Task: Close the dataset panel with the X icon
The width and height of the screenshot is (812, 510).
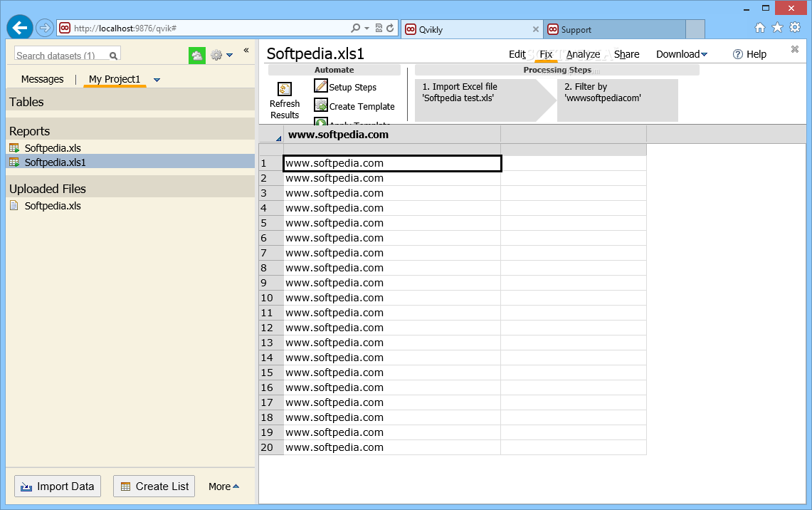Action: pos(795,49)
